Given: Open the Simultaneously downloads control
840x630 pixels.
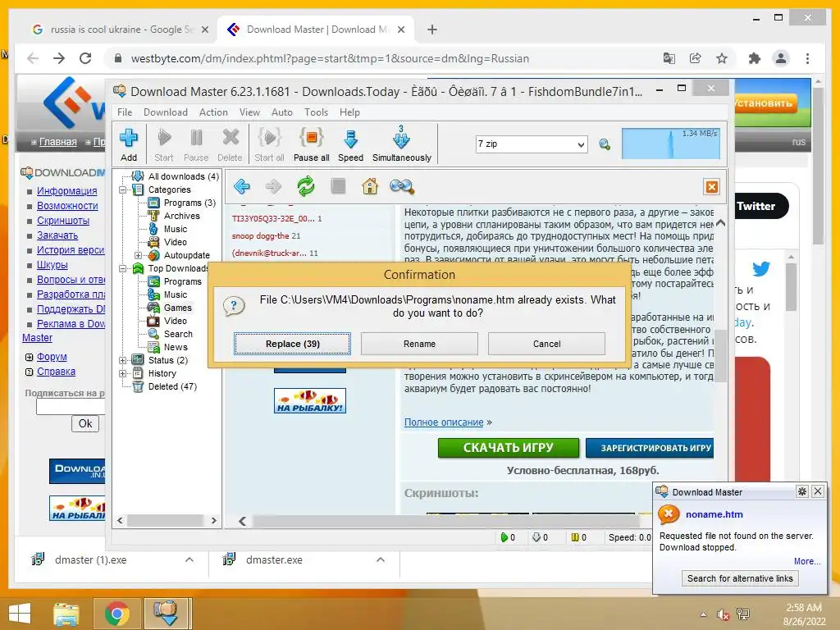Looking at the screenshot, I should pyautogui.click(x=402, y=144).
